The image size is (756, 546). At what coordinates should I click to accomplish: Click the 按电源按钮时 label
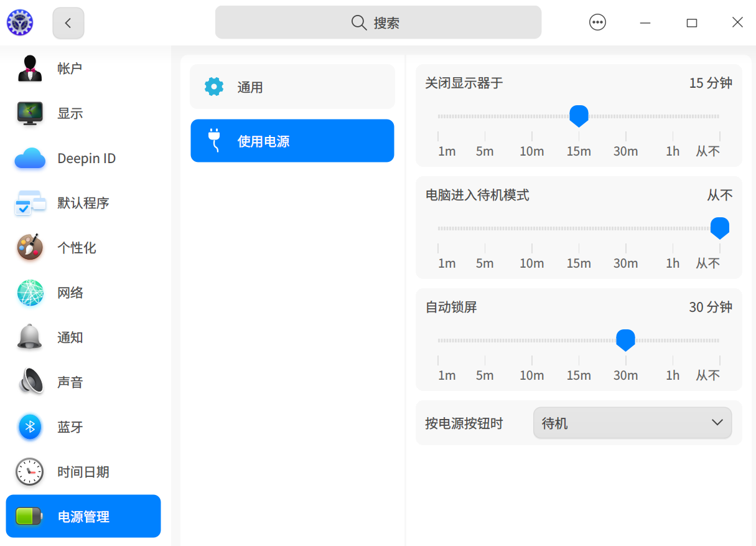click(464, 423)
